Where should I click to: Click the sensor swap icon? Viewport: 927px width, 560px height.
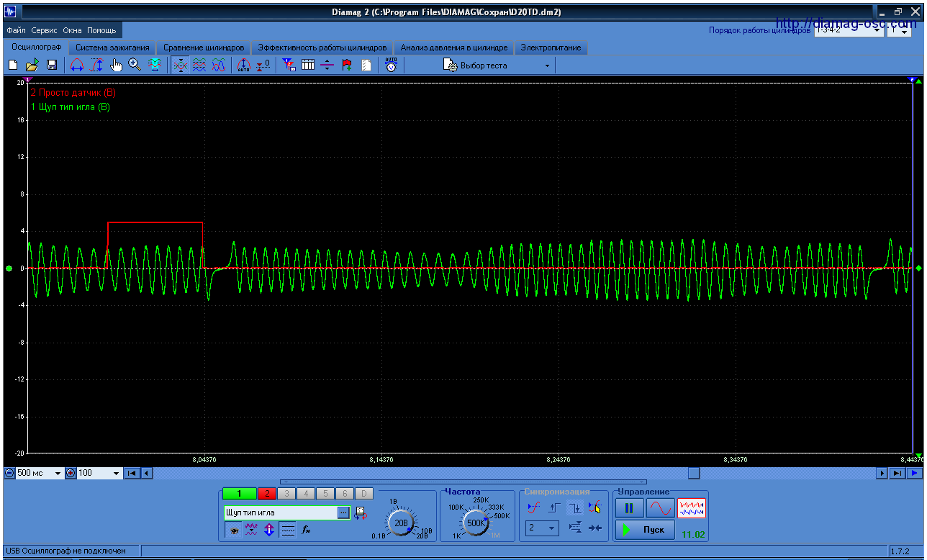[x=361, y=512]
